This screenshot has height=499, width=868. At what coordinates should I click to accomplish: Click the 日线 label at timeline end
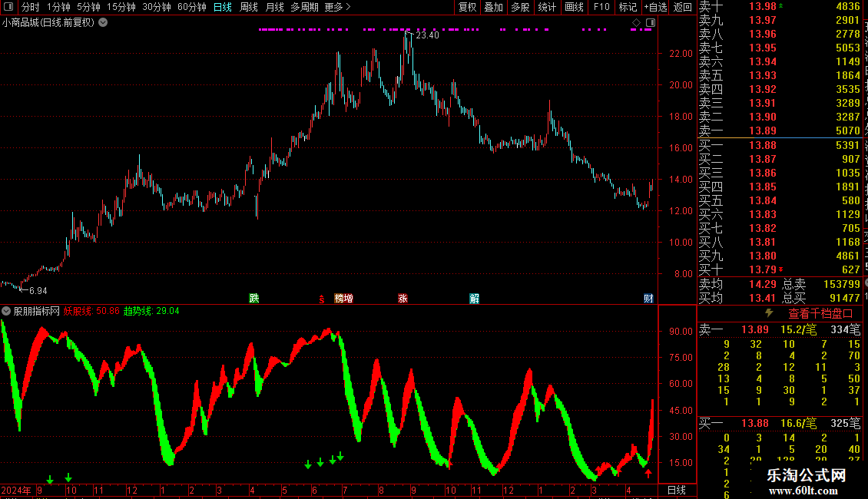[677, 490]
